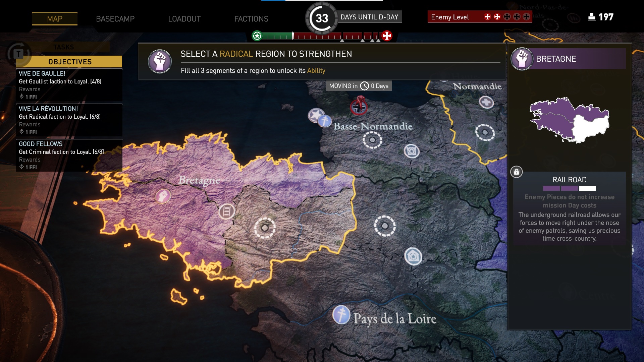Click the medical cross icon in Normandie

486,102
